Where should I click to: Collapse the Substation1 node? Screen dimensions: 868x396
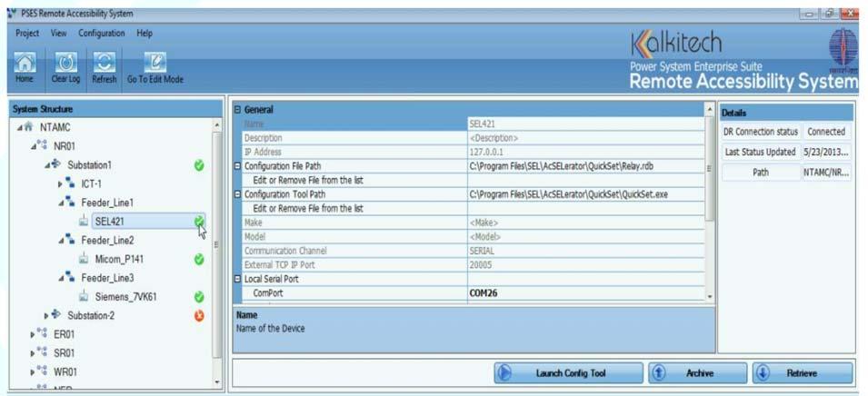pyautogui.click(x=47, y=165)
